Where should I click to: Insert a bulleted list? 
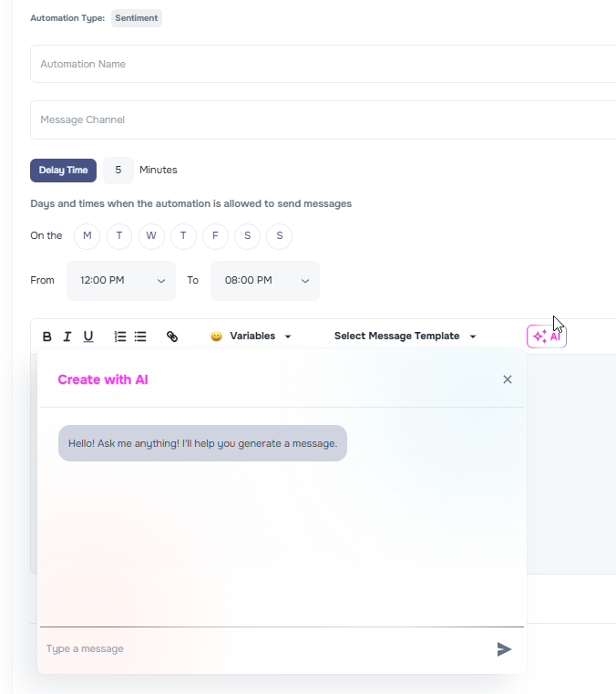coord(140,337)
